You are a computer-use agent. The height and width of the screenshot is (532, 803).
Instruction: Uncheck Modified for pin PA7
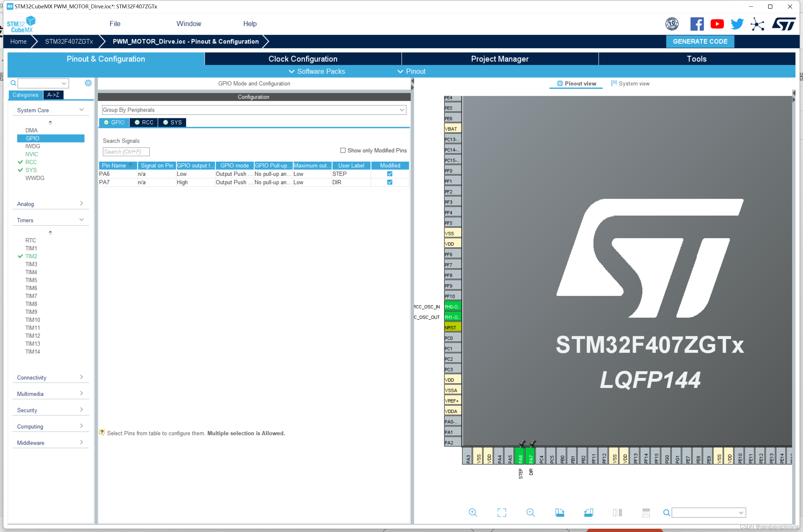click(x=390, y=182)
